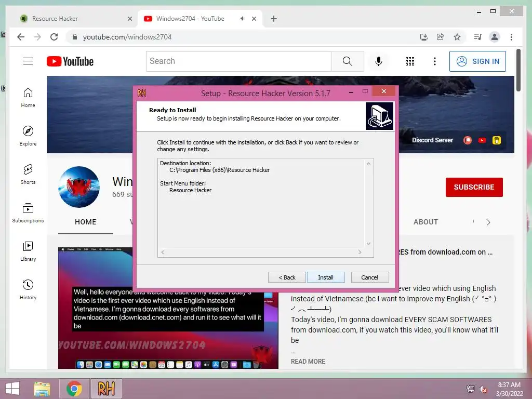Viewport: 532px width, 399px height.
Task: Open the Chrome profile avatar
Action: click(495, 37)
